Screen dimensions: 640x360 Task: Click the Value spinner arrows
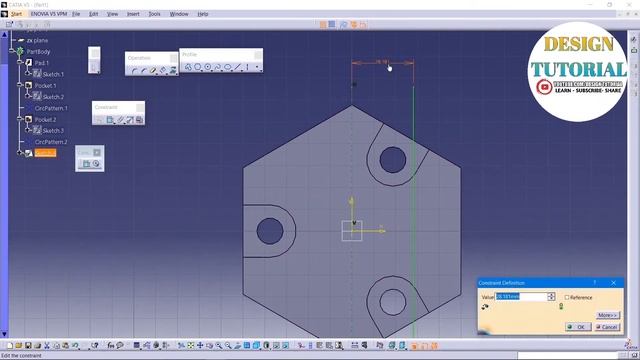[x=551, y=297]
